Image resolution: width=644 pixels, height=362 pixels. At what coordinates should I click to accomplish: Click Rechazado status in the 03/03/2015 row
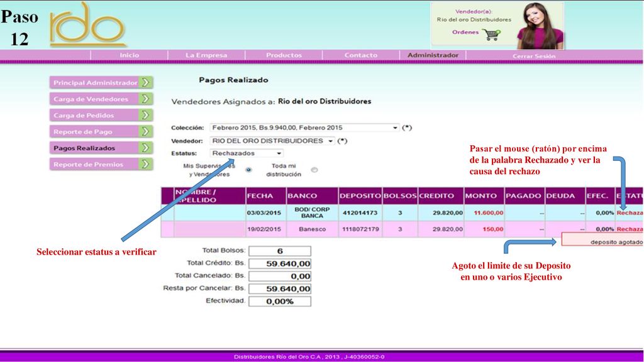630,212
